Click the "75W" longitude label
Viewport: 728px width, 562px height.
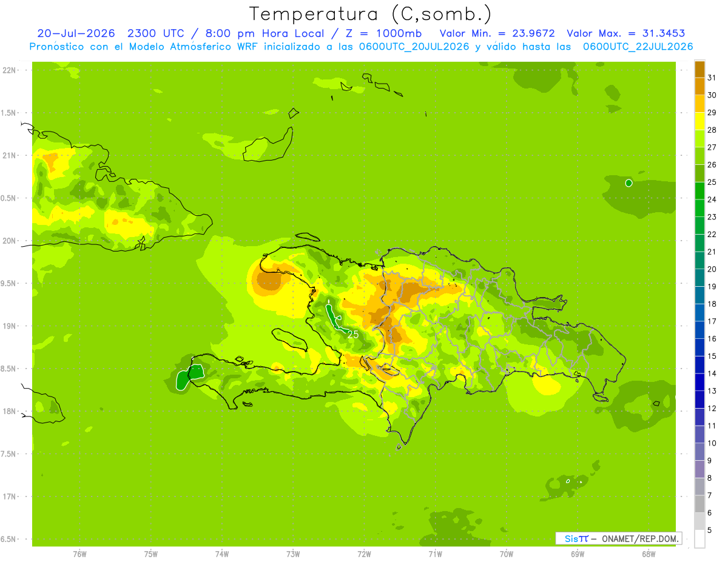(150, 554)
